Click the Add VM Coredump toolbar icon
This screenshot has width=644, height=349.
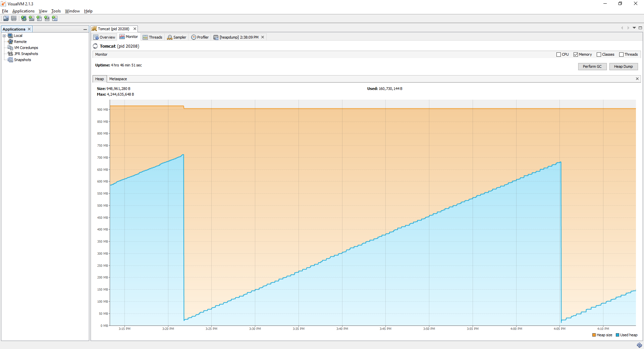[x=39, y=18]
